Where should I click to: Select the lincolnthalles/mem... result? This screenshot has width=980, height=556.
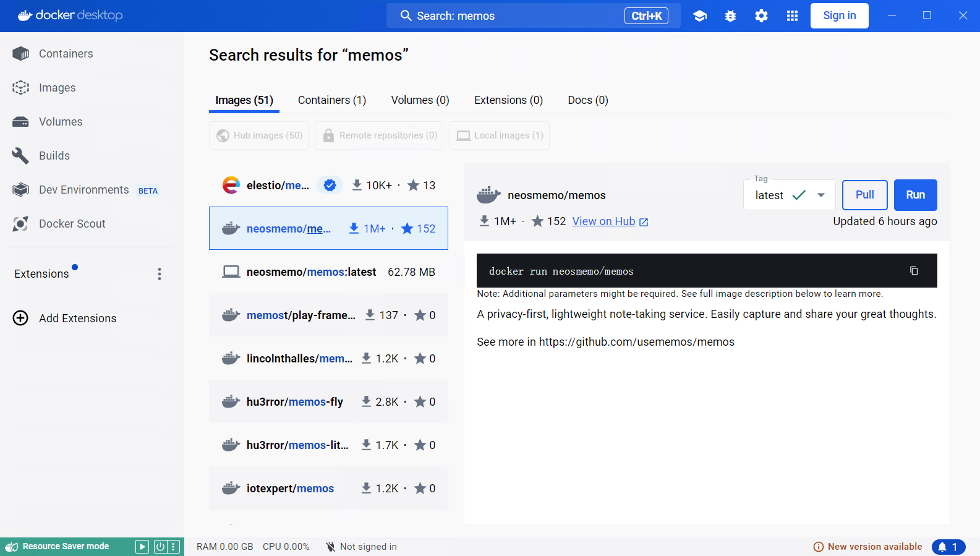(x=328, y=358)
